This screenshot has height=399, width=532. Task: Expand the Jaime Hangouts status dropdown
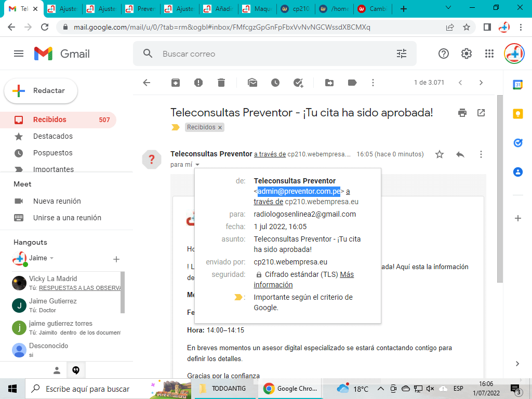pos(51,258)
